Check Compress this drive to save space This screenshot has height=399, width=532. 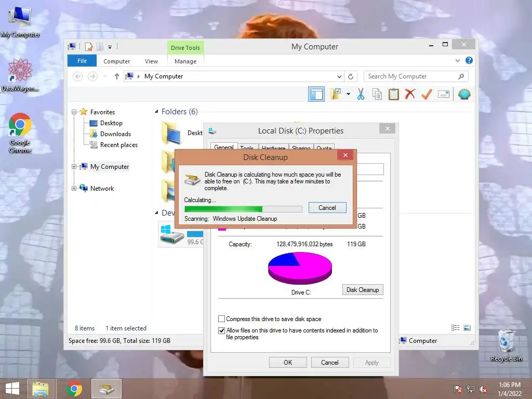pyautogui.click(x=221, y=319)
